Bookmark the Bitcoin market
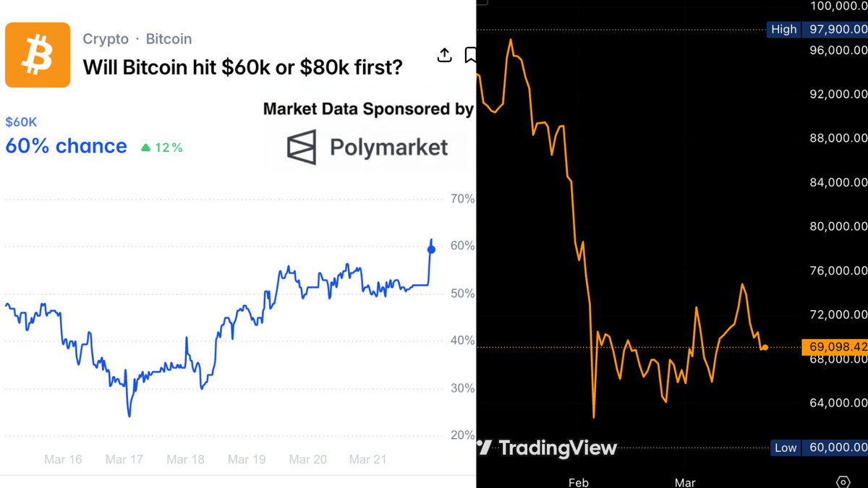The height and width of the screenshot is (488, 868). [x=470, y=55]
